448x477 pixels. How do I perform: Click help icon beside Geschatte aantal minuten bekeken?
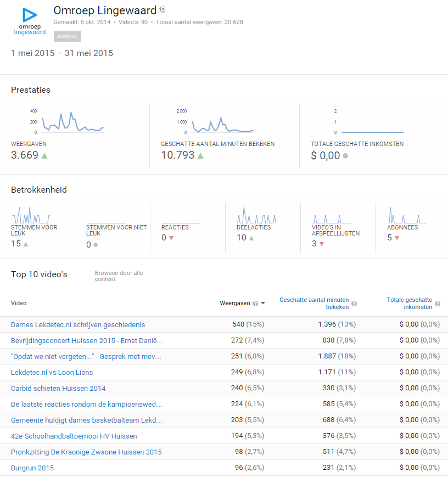point(354,304)
